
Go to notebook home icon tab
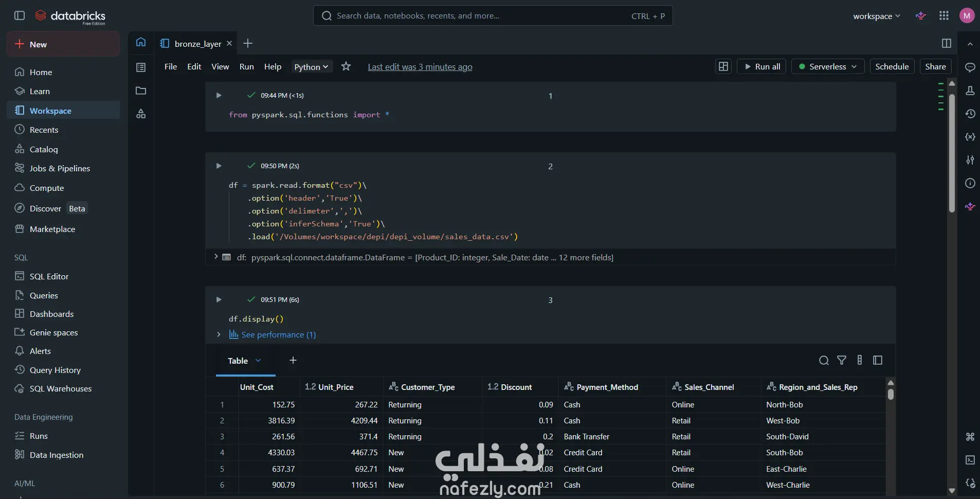pyautogui.click(x=141, y=42)
